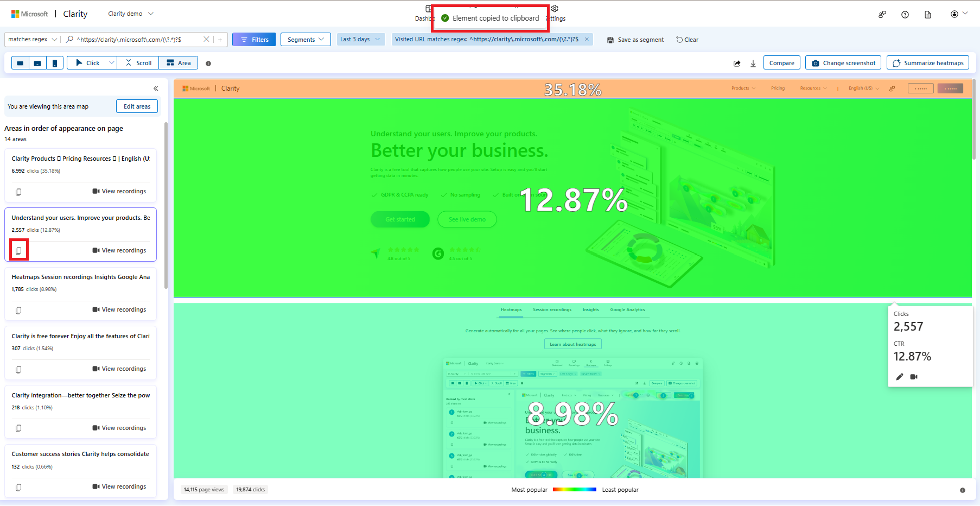Image resolution: width=980 pixels, height=506 pixels.
Task: Click the Edit areas button
Action: tap(137, 106)
